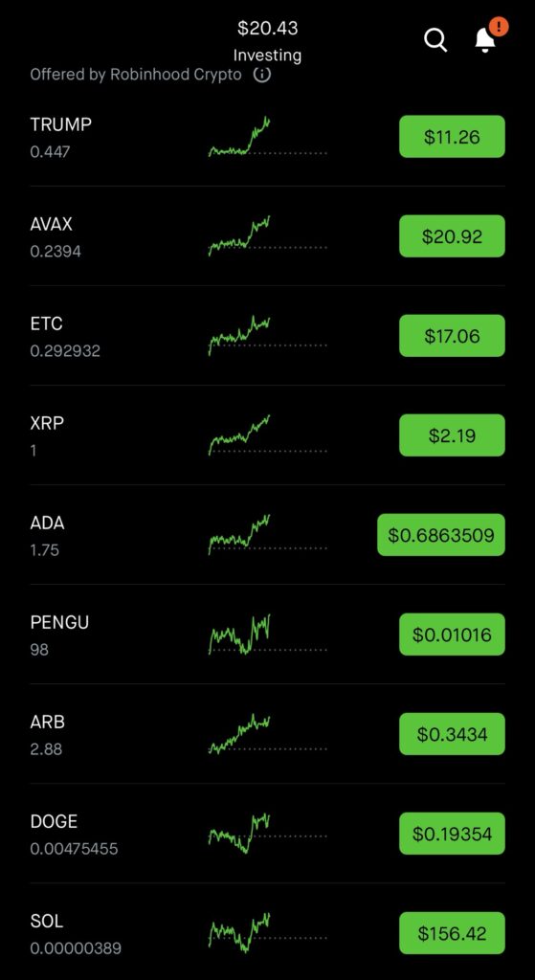Tap the XRP $2.19 price button
This screenshot has width=535, height=980.
(452, 435)
